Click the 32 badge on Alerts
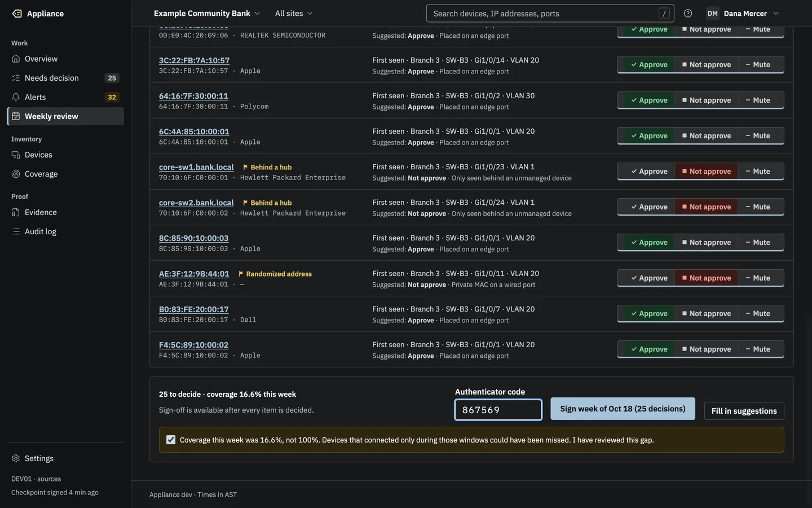This screenshot has height=508, width=812. tap(112, 97)
